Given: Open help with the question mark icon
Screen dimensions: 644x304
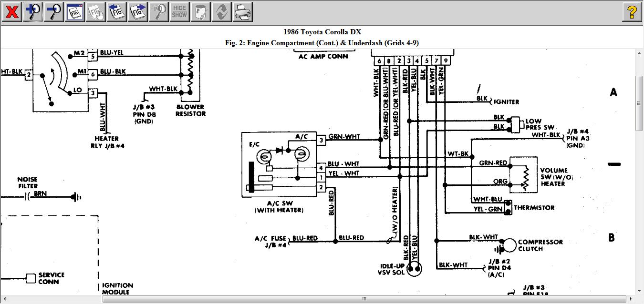Looking at the screenshot, I should 632,12.
